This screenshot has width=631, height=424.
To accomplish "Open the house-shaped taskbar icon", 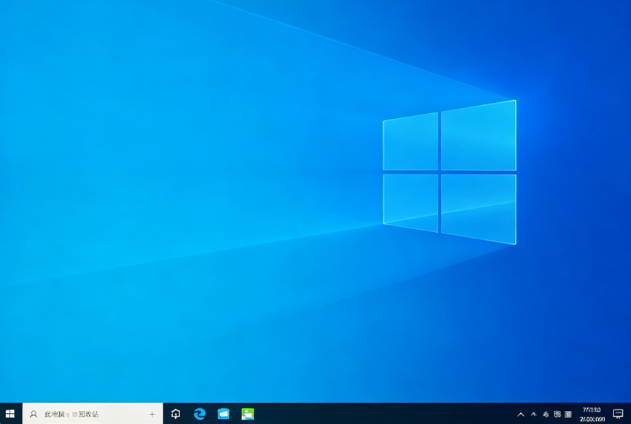I will [175, 414].
